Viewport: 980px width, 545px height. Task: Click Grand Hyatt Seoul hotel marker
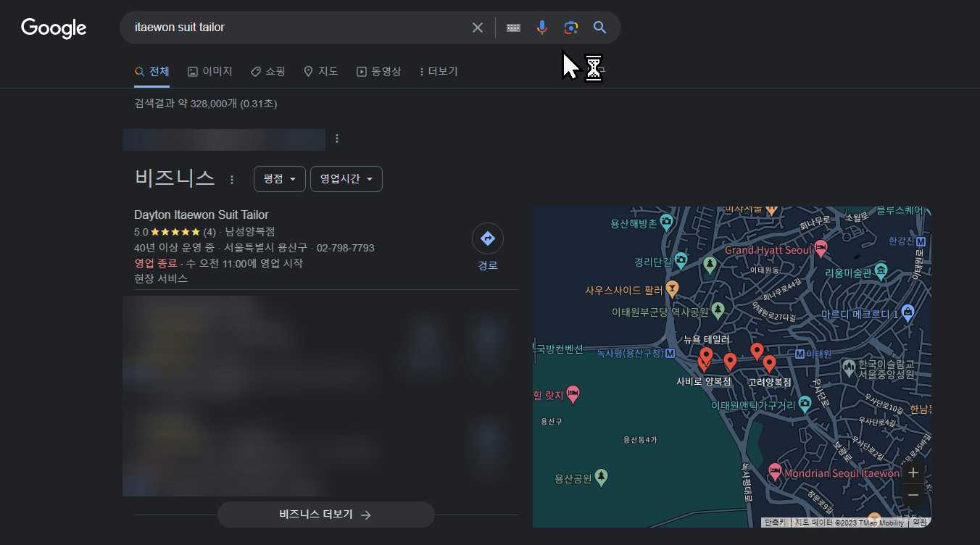point(821,247)
